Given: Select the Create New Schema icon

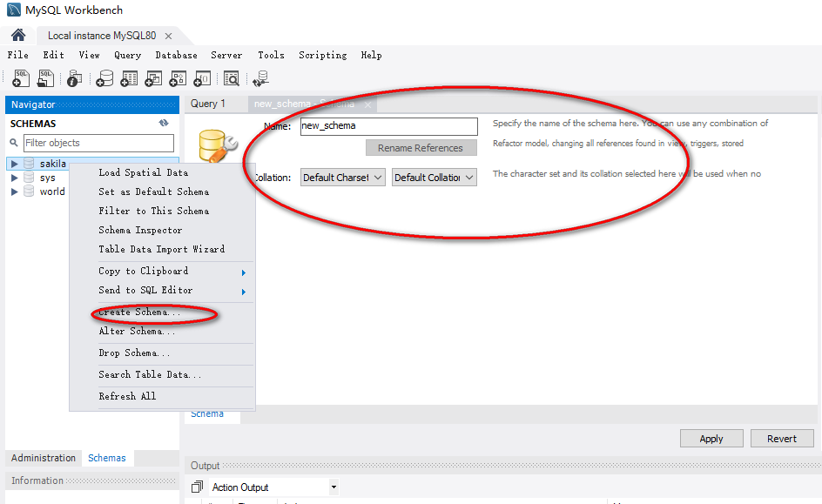Looking at the screenshot, I should click(x=104, y=78).
